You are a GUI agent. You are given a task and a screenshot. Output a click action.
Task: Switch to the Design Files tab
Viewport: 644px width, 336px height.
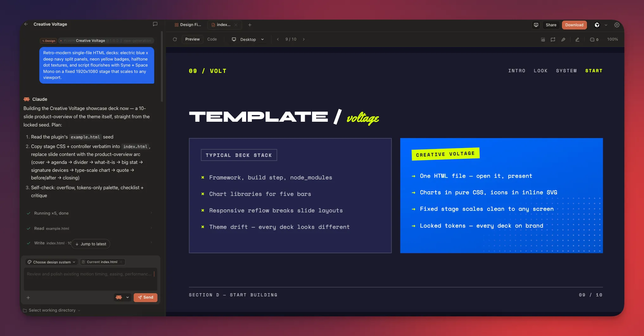pos(188,25)
